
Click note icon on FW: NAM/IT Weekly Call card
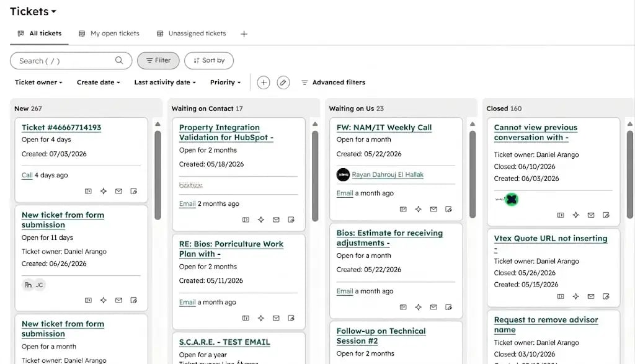[448, 210]
